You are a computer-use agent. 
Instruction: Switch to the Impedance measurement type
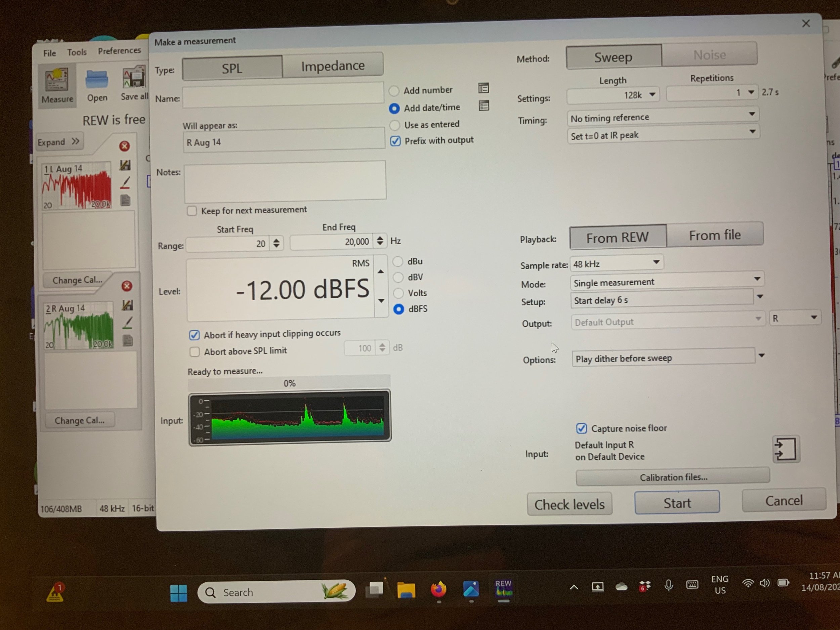pyautogui.click(x=333, y=66)
